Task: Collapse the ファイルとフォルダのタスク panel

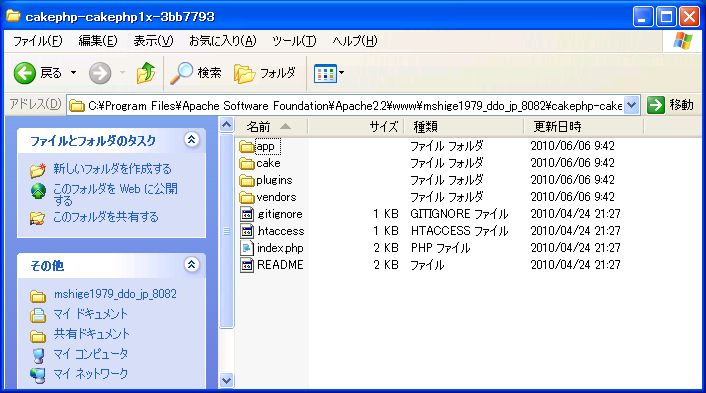Action: click(x=191, y=140)
